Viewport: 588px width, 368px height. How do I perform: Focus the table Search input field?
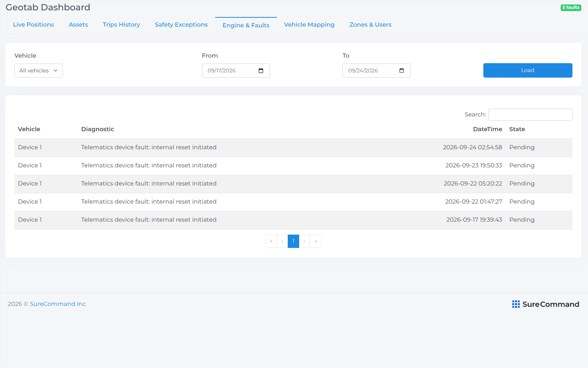coord(530,115)
